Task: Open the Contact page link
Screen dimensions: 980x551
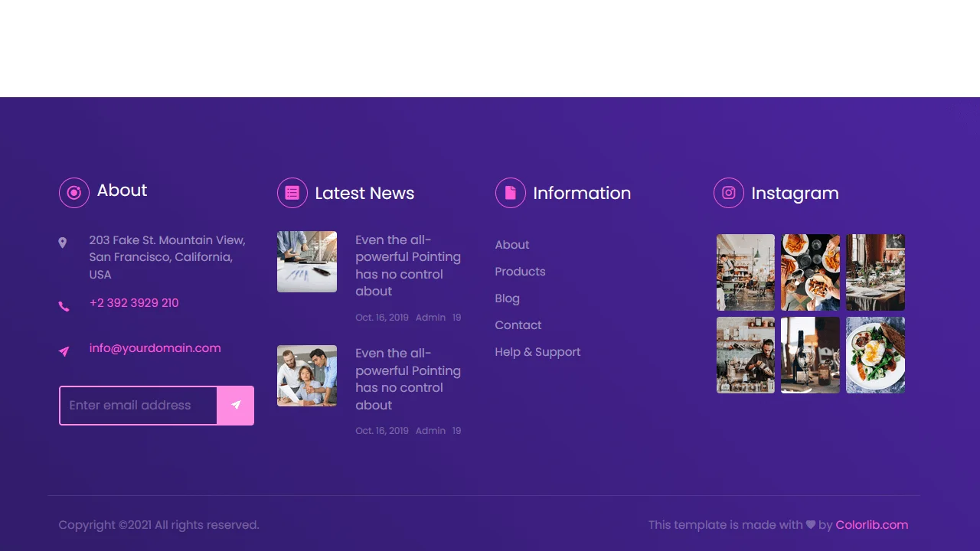Action: (x=518, y=325)
